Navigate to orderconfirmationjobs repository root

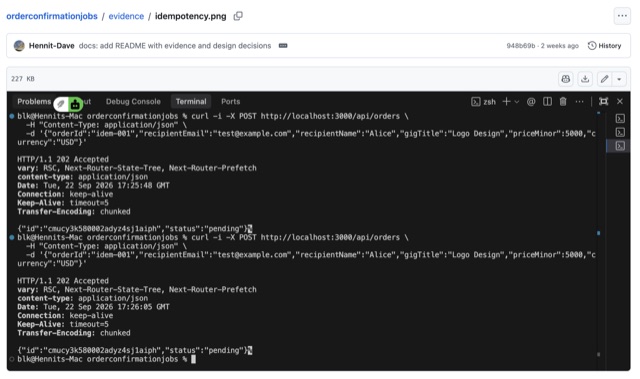(x=52, y=16)
